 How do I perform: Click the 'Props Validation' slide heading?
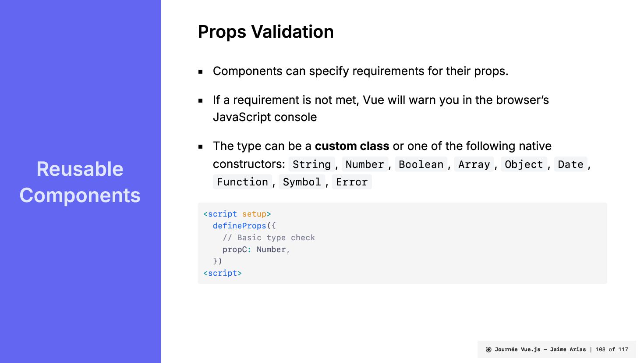pos(265,32)
